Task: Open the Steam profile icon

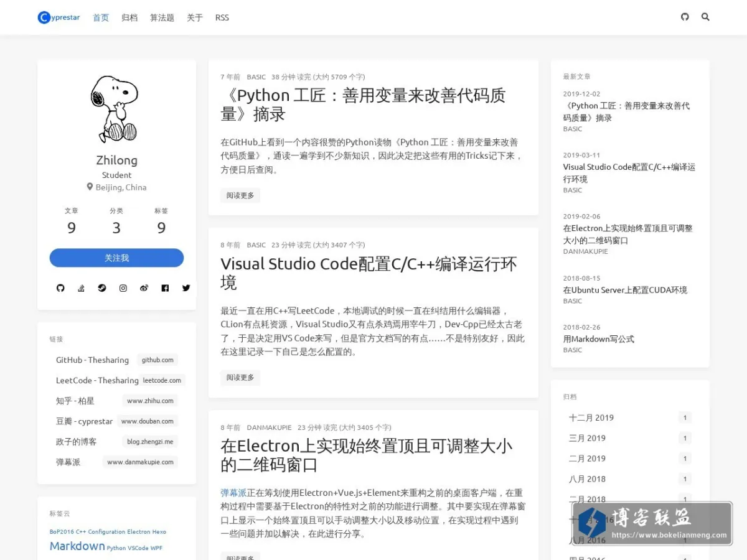Action: tap(102, 288)
